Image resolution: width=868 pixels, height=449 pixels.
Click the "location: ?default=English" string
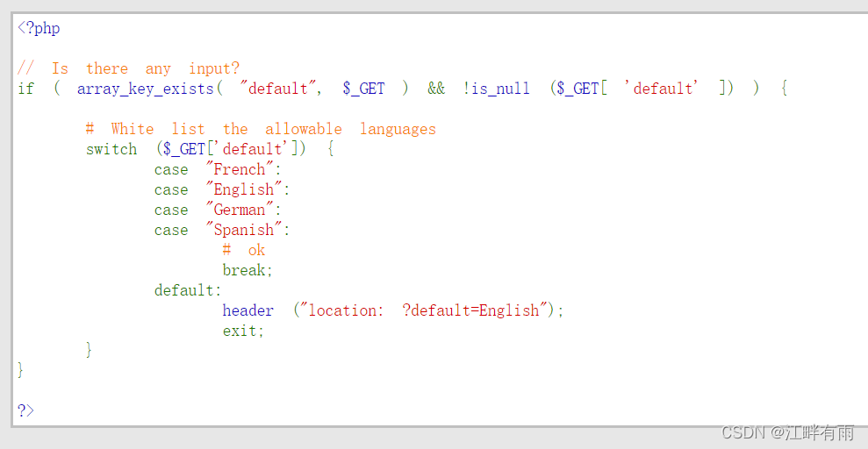[x=424, y=310]
